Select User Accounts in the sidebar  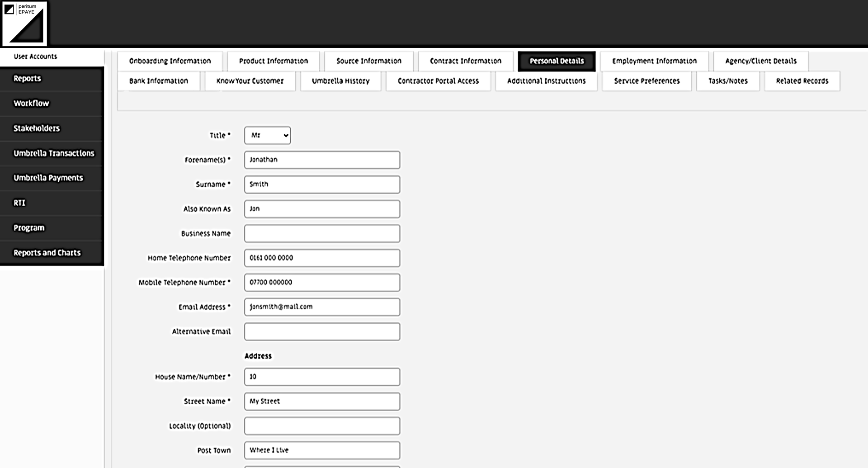pos(52,57)
